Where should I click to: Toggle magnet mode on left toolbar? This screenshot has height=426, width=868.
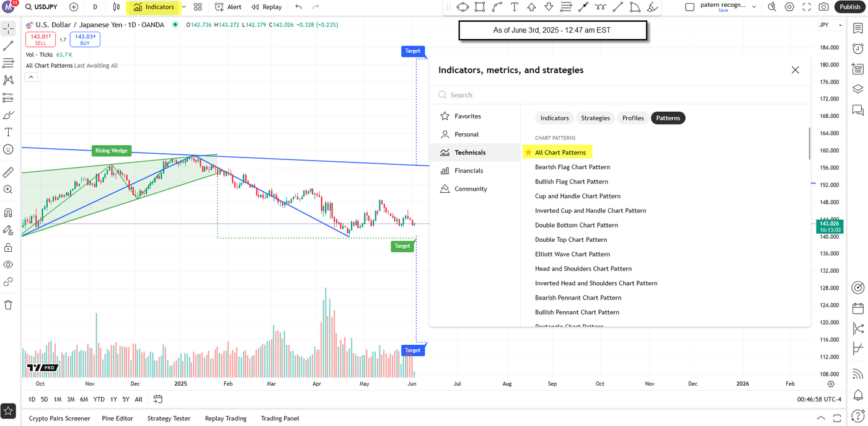(x=9, y=212)
